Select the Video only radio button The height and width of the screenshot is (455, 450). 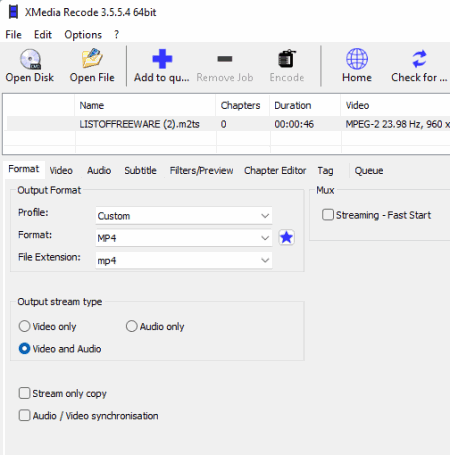pyautogui.click(x=24, y=326)
